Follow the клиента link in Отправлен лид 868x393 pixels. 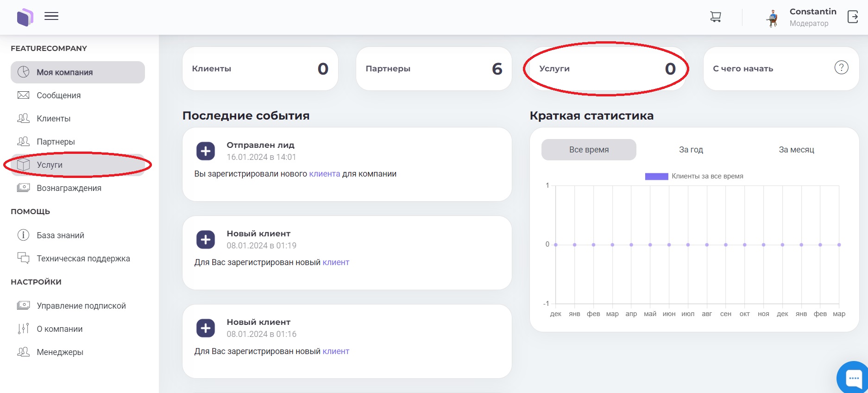click(x=324, y=174)
